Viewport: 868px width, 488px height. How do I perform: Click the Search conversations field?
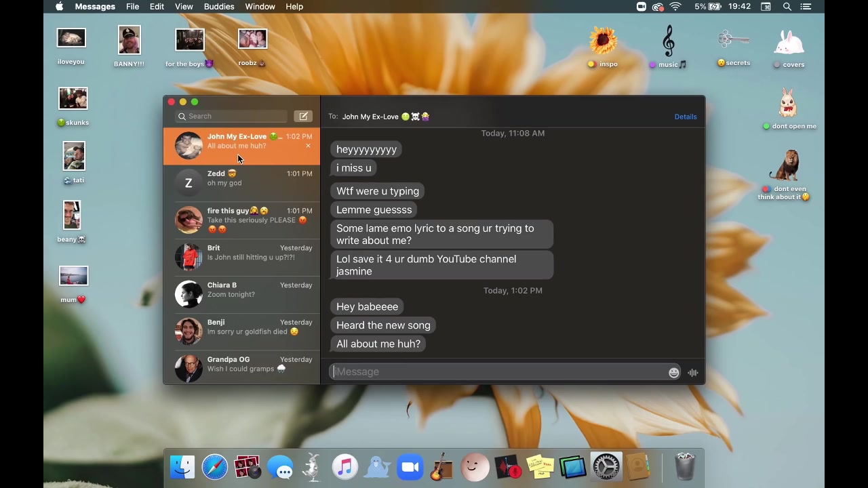(x=232, y=117)
